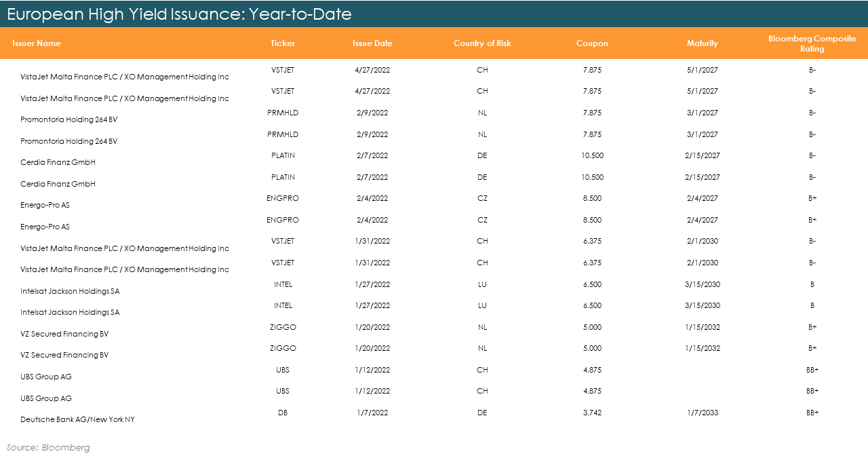
Task: Click the "Maturity" column header
Action: pos(702,43)
